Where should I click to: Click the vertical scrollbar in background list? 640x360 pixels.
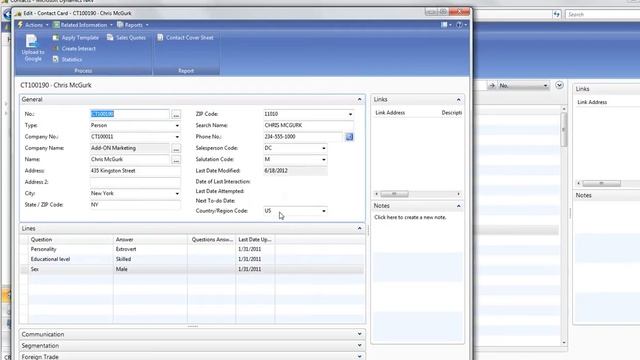point(564,225)
